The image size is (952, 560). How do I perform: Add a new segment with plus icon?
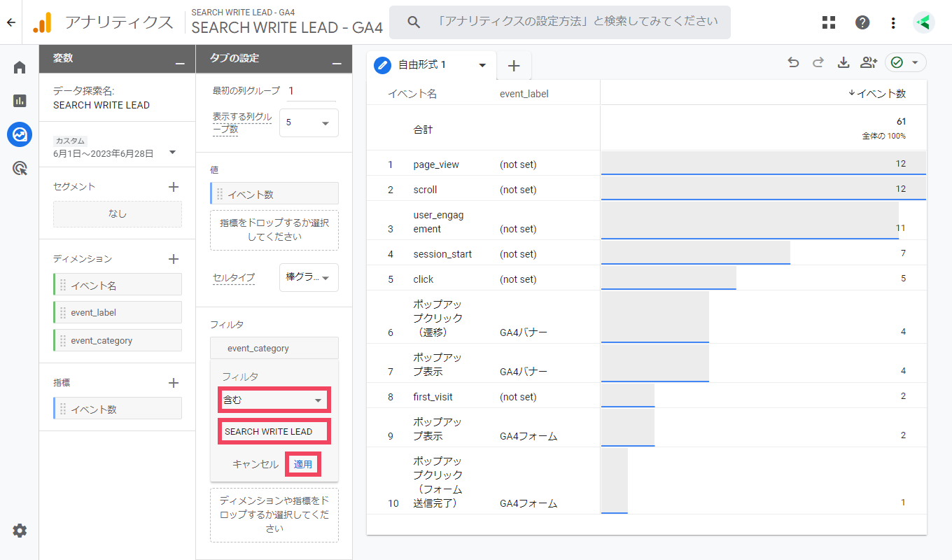(x=174, y=187)
